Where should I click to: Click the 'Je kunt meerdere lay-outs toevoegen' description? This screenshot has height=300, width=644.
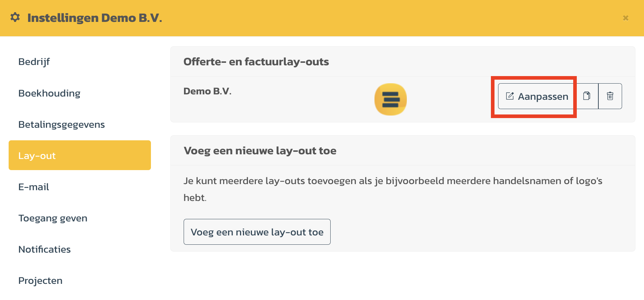tap(393, 189)
